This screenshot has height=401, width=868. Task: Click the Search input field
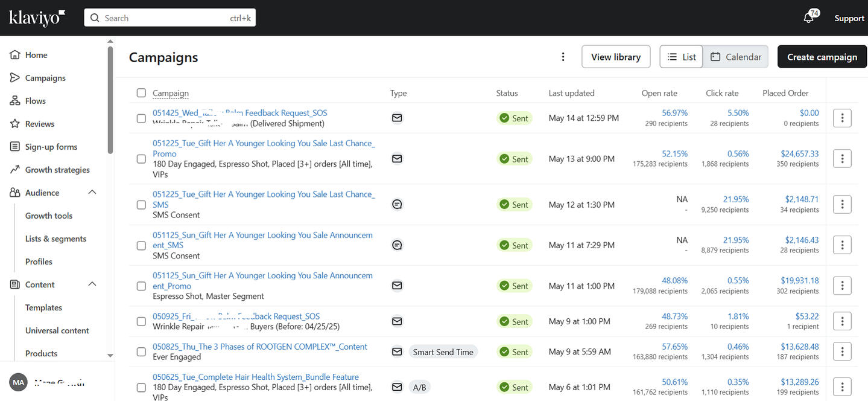click(x=169, y=18)
